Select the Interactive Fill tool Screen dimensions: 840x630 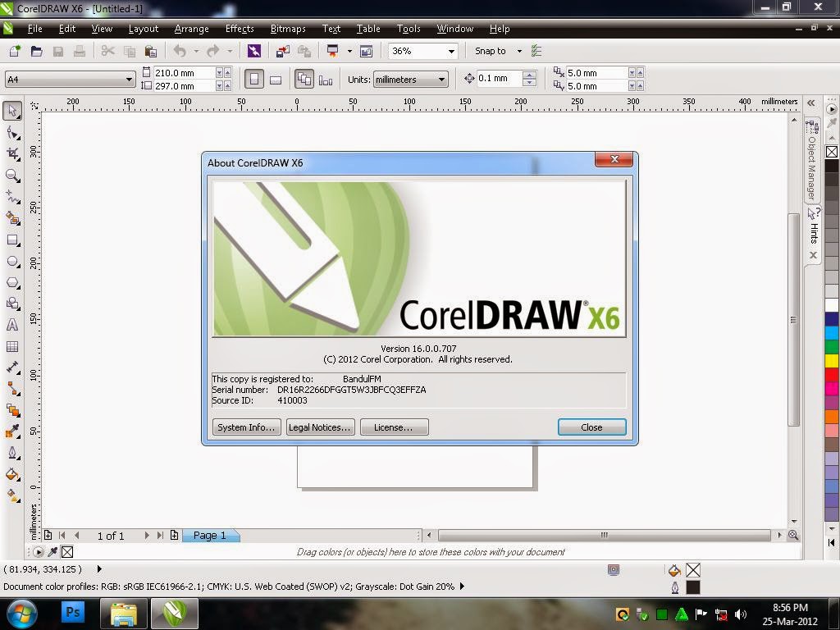click(x=12, y=496)
